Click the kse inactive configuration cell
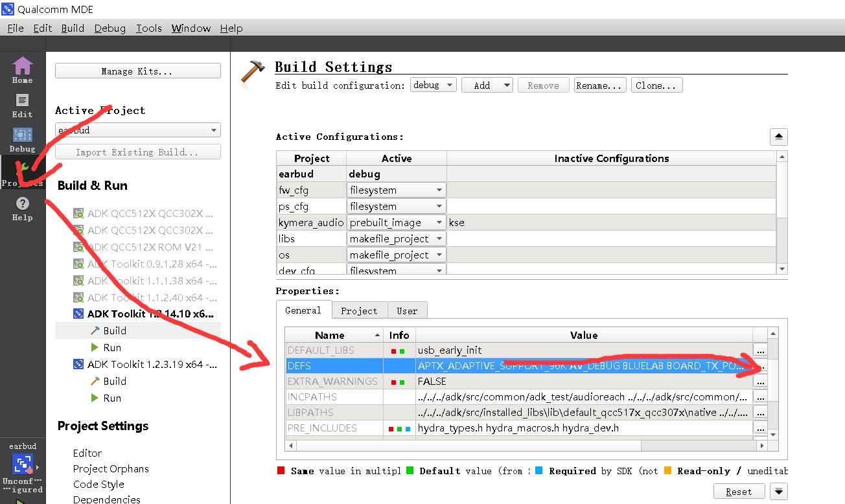The height and width of the screenshot is (504, 845). click(x=611, y=223)
